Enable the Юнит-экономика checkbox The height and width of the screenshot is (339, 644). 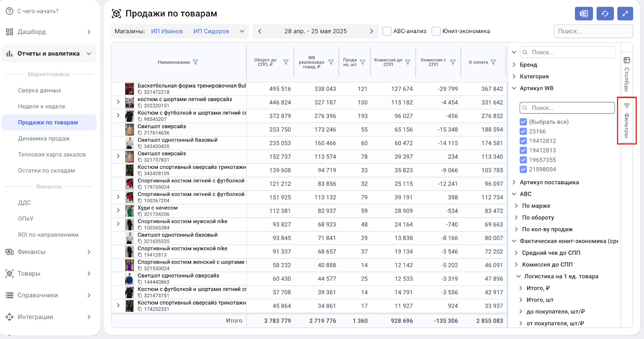[x=436, y=31]
